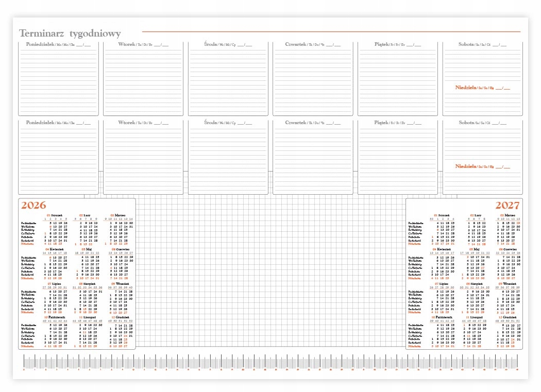Select 'Czwartek' heading in the lower week
Image resolution: width=541 pixels, height=392 pixels.
coord(296,123)
